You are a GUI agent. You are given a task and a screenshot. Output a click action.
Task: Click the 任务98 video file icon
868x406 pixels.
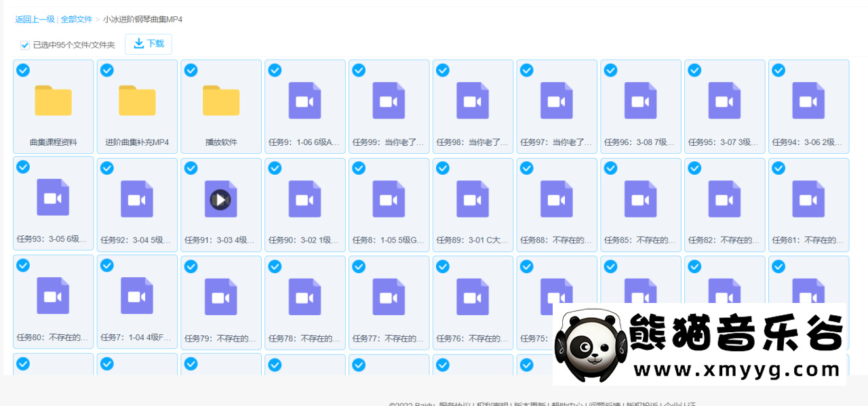(473, 100)
